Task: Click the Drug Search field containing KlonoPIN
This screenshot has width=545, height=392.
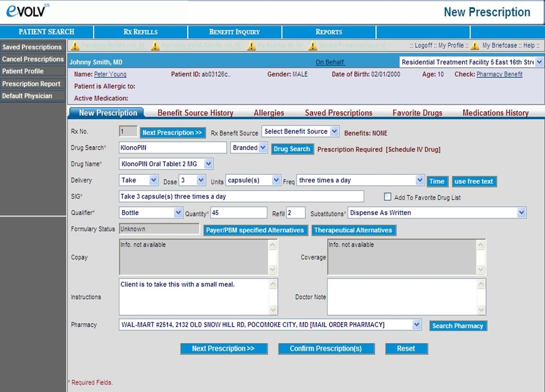Action: [x=172, y=148]
